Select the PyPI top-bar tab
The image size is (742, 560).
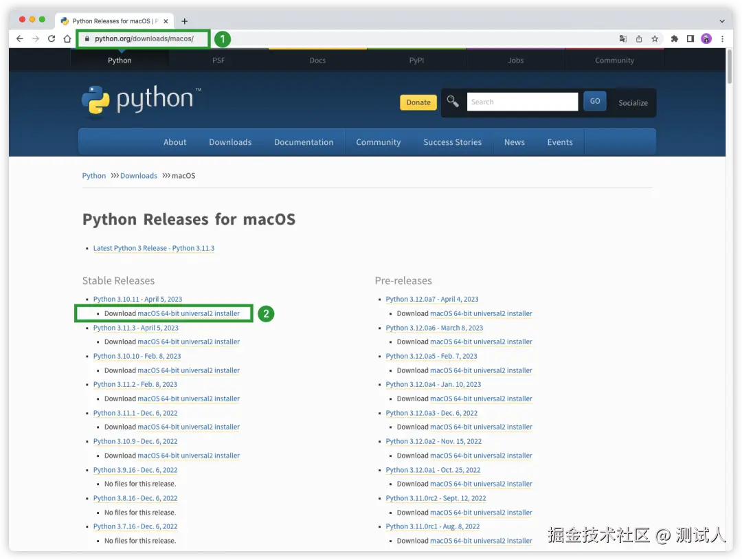[x=416, y=60]
